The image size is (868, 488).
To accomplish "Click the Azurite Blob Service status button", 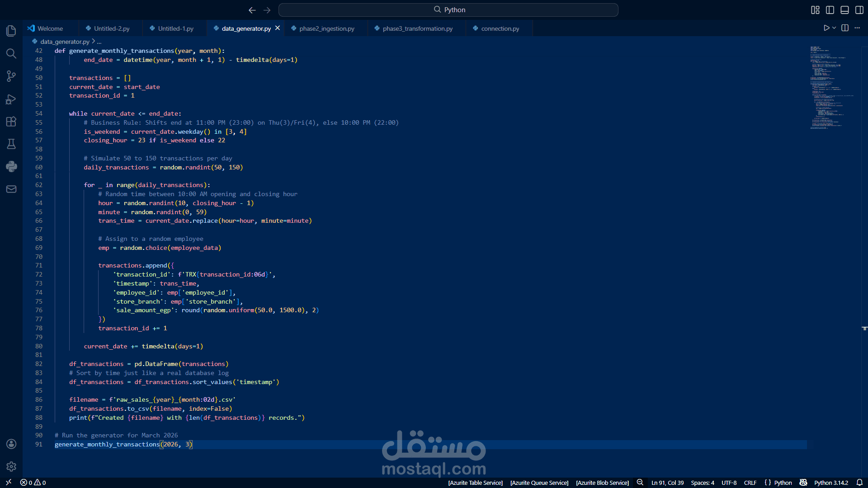I will [x=602, y=483].
